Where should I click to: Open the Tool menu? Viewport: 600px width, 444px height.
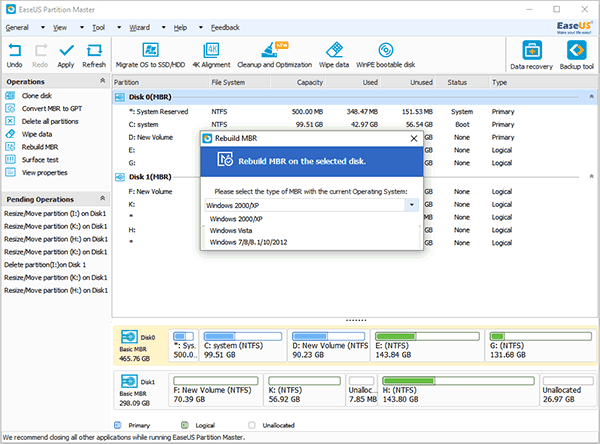pos(98,28)
